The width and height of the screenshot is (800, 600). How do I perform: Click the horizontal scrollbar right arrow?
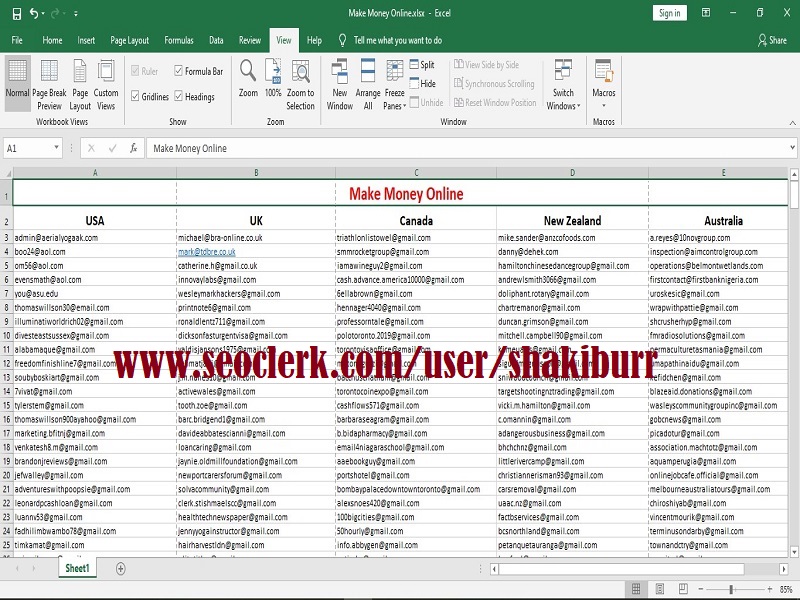point(784,569)
